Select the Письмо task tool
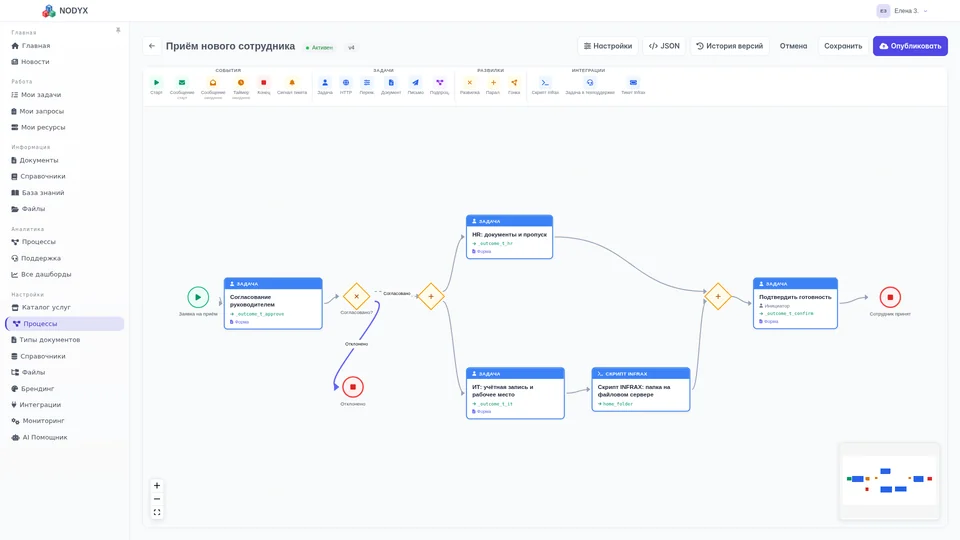Viewport: 960px width, 540px height. pos(415,86)
